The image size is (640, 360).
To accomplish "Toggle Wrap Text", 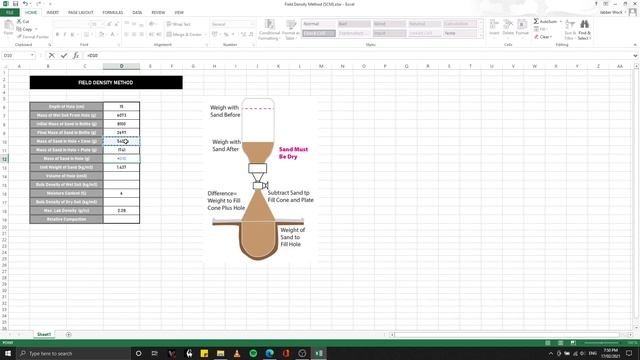I will click(x=178, y=24).
